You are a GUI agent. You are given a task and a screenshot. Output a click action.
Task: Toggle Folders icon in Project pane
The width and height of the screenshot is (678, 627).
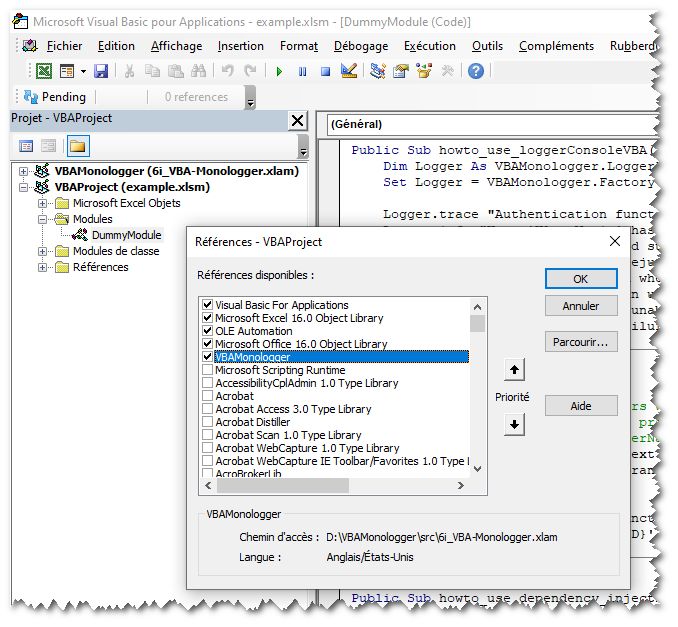click(x=77, y=146)
